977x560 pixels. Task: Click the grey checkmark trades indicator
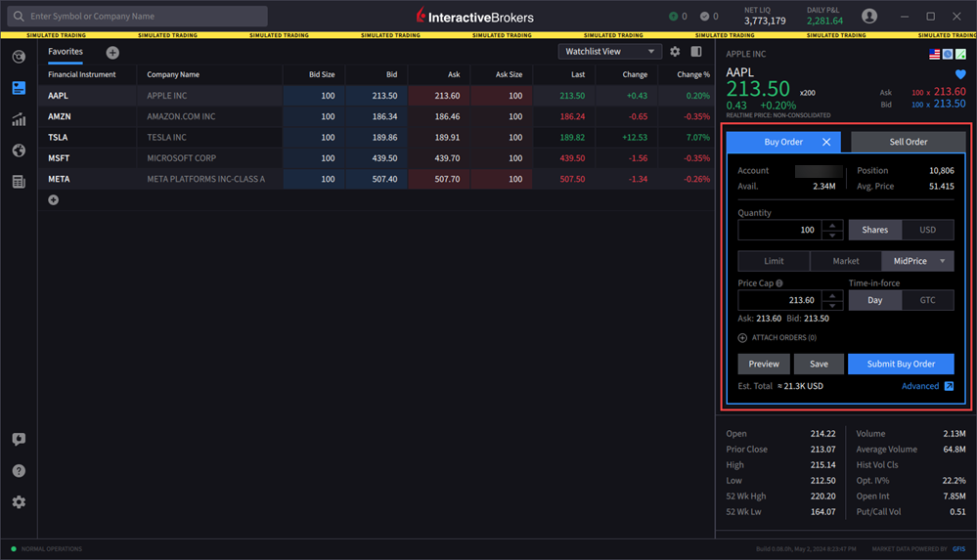[705, 17]
